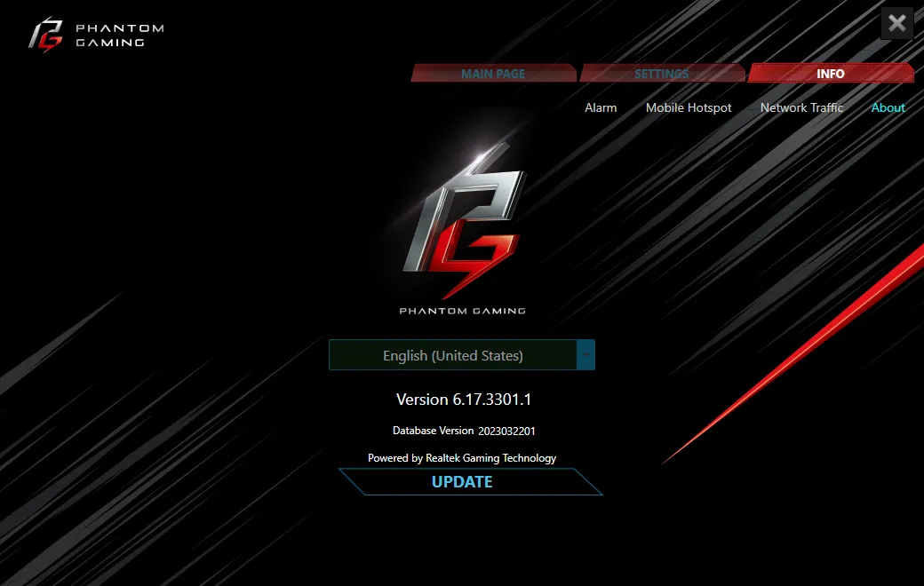Viewport: 924px width, 586px height.
Task: Select the About sub-tab
Action: (x=888, y=107)
